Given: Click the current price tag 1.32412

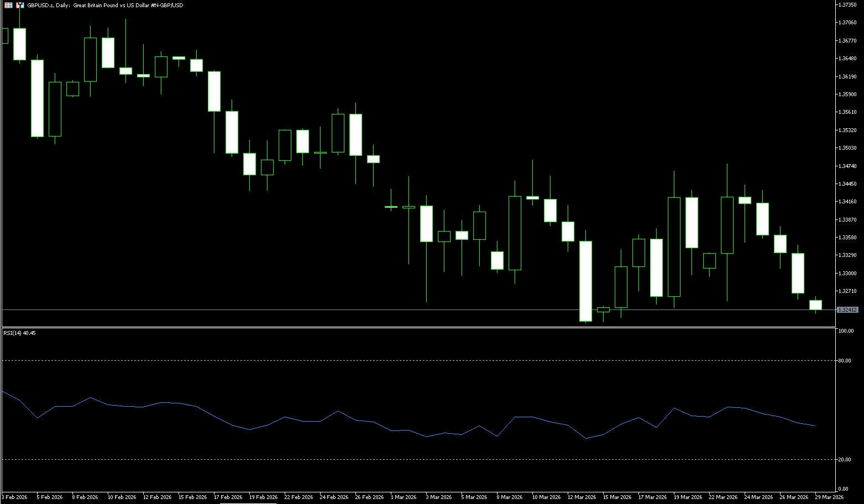Looking at the screenshot, I should click(847, 310).
